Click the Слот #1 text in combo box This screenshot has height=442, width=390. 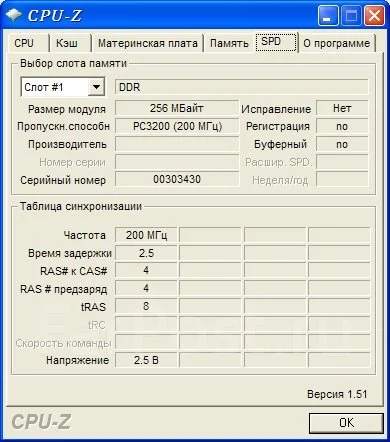tap(44, 87)
